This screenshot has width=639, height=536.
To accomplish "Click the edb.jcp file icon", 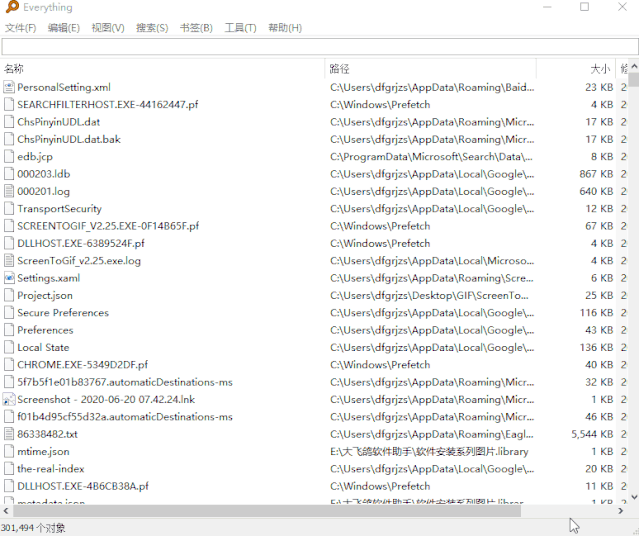I will pyautogui.click(x=9, y=157).
